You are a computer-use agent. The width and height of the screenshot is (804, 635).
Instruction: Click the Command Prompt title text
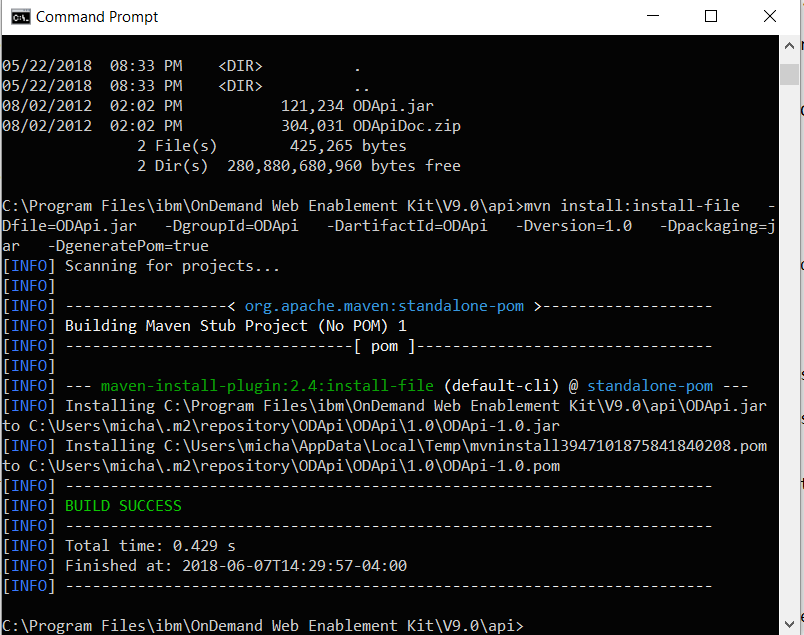[97, 17]
